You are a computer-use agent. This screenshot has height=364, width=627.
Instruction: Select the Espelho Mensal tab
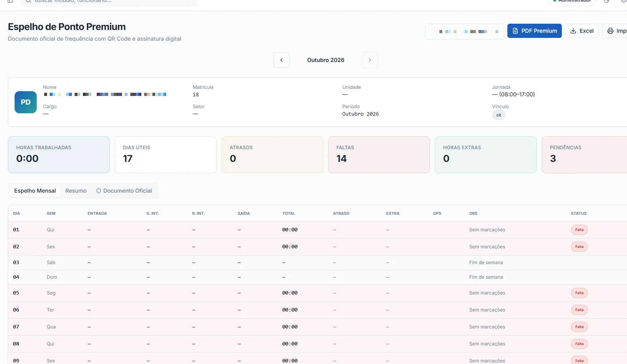coord(35,191)
